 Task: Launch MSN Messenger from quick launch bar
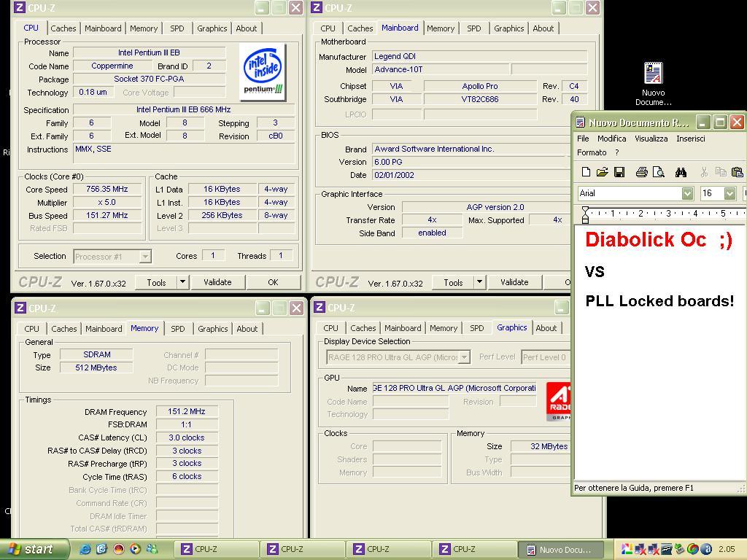152,549
